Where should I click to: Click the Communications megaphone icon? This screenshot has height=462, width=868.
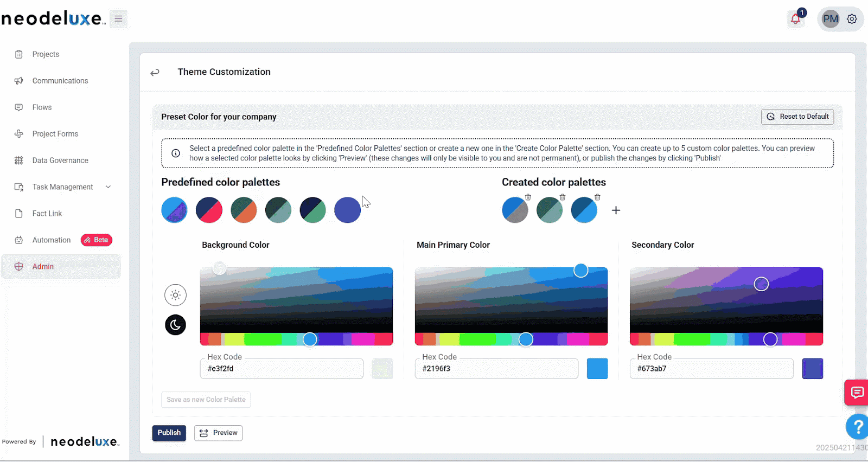19,81
